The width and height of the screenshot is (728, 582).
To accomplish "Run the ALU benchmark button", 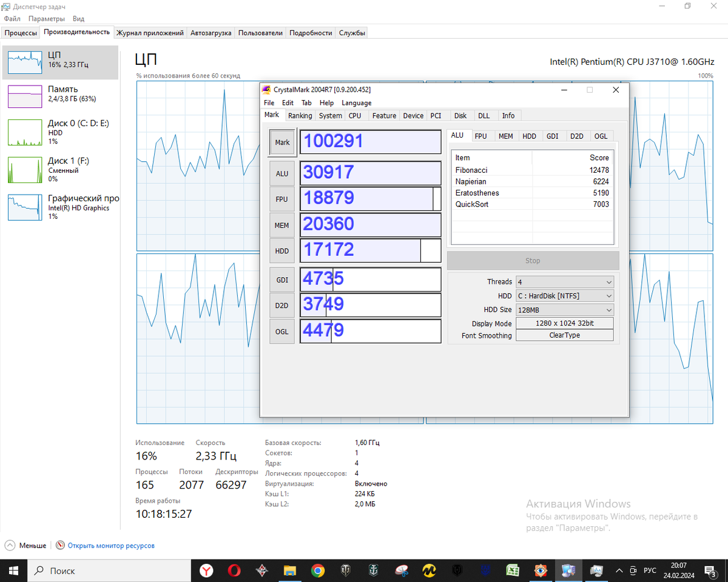I will [x=282, y=173].
